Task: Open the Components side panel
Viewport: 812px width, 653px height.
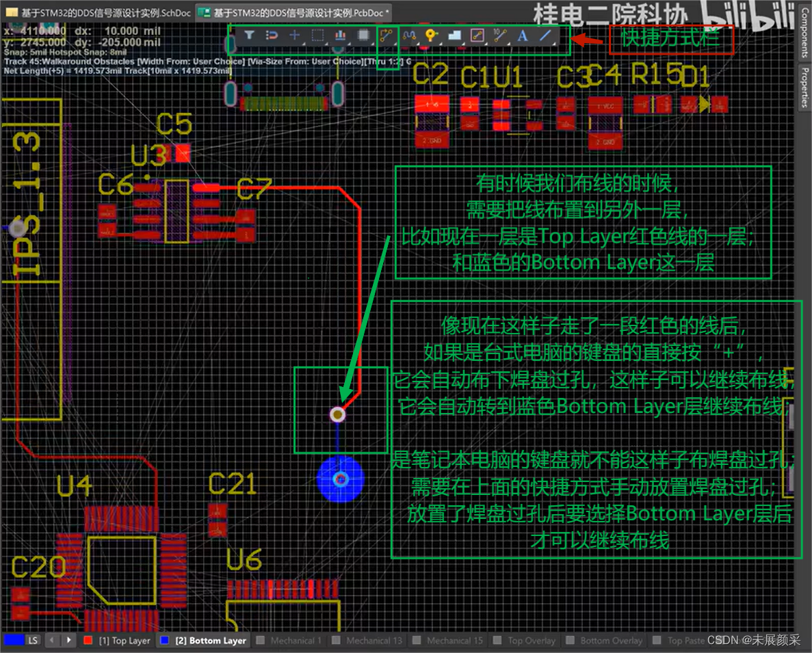Action: coord(804,32)
